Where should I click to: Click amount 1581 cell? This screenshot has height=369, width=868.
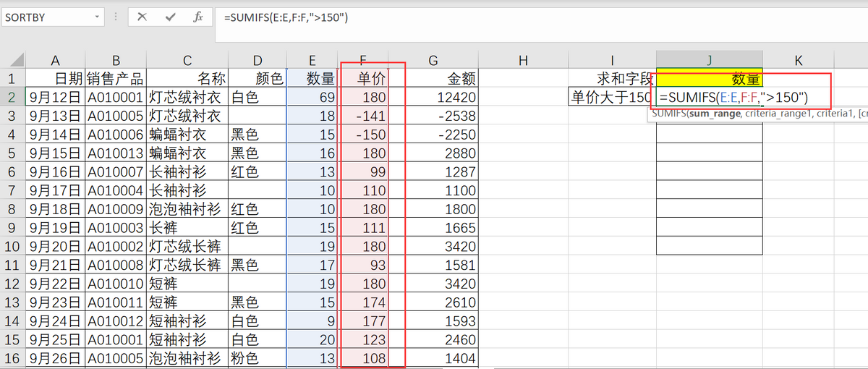(433, 265)
